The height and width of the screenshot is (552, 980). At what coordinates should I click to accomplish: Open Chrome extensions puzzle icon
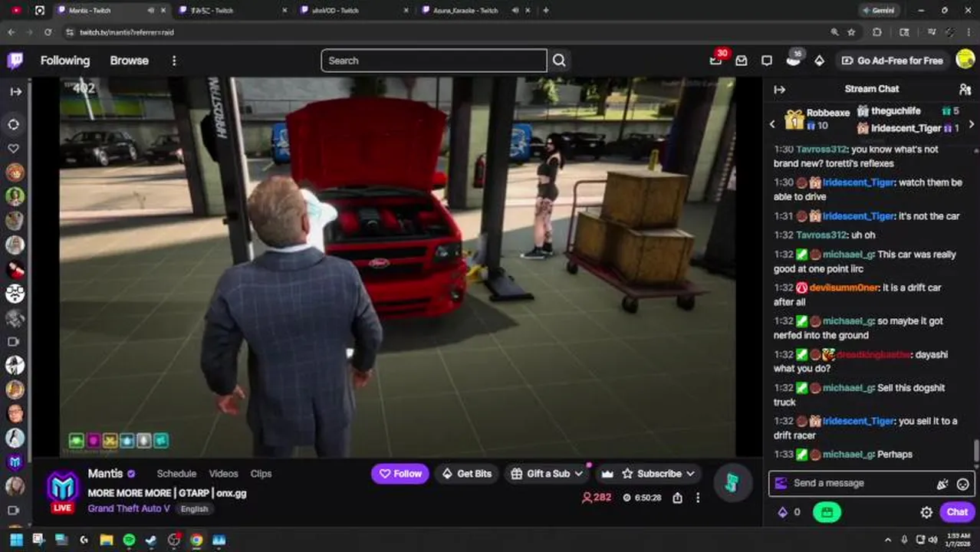pyautogui.click(x=877, y=32)
